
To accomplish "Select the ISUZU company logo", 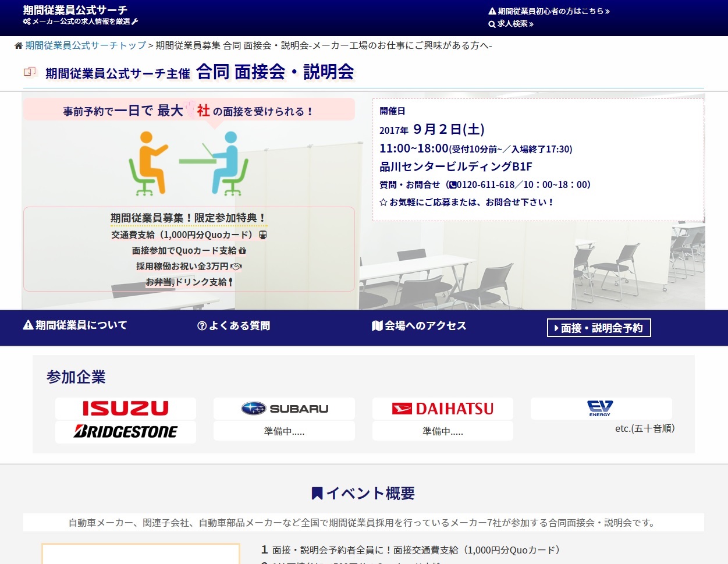I will (x=125, y=408).
